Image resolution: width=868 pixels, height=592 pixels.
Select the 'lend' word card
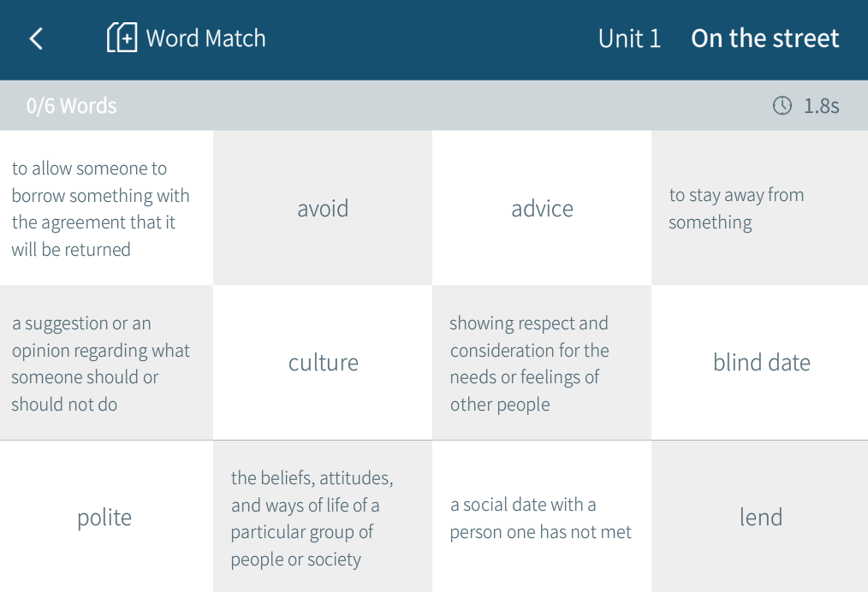coord(761,518)
